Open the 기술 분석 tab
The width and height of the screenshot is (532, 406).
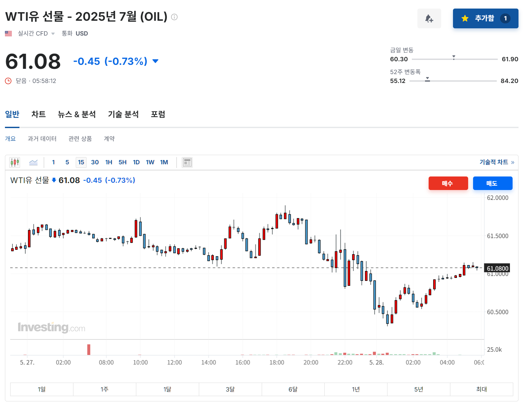coord(123,114)
